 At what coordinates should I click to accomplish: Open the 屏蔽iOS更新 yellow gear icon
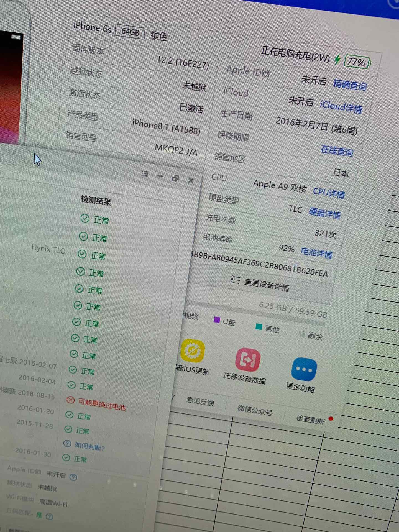(x=193, y=351)
